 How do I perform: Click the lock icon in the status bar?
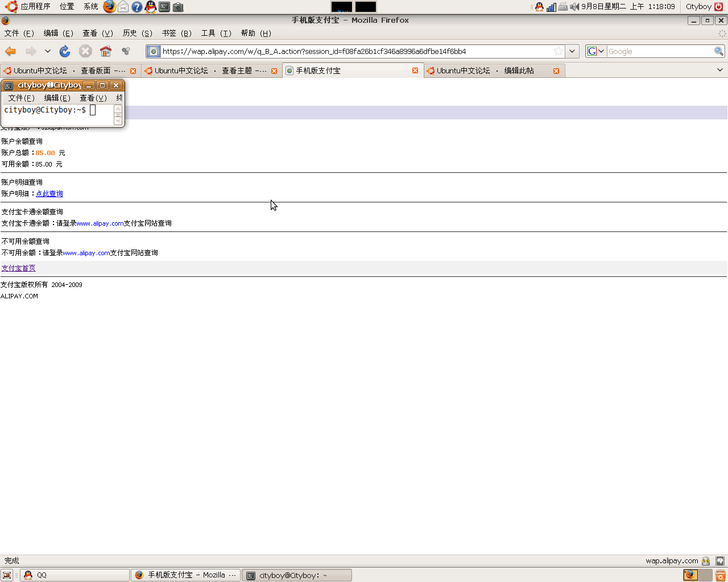[706, 561]
